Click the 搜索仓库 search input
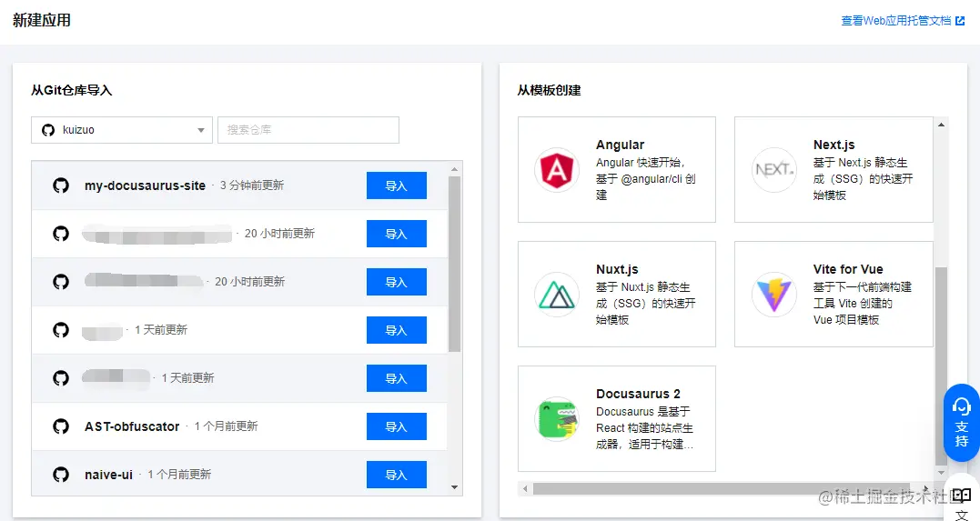The height and width of the screenshot is (521, 980). pyautogui.click(x=308, y=130)
